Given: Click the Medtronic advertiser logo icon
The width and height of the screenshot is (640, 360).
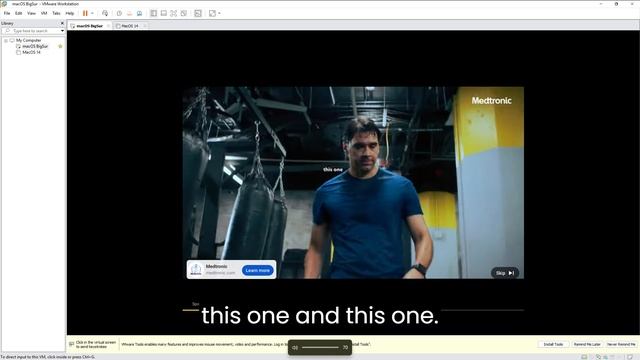Looking at the screenshot, I should [196, 269].
